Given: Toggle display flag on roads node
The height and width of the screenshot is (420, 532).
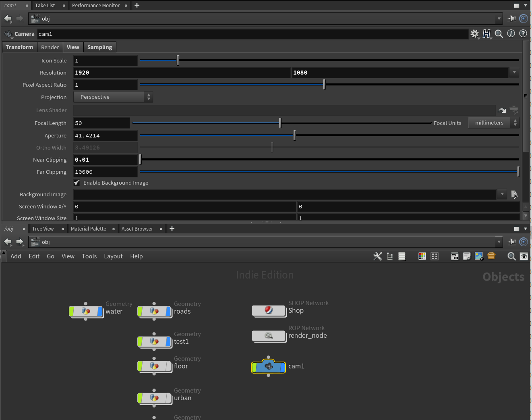Looking at the screenshot, I should [x=168, y=311].
